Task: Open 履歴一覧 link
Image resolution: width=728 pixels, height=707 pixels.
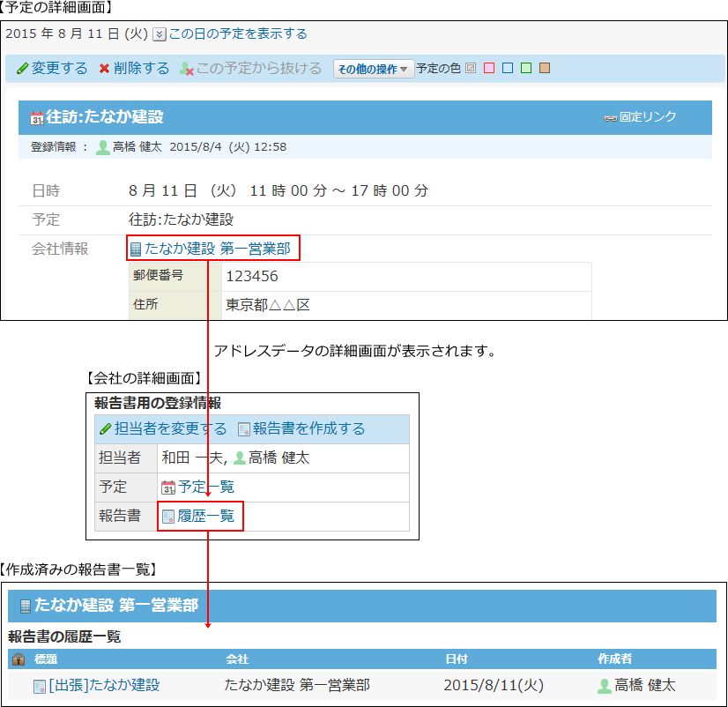Action: point(205,516)
